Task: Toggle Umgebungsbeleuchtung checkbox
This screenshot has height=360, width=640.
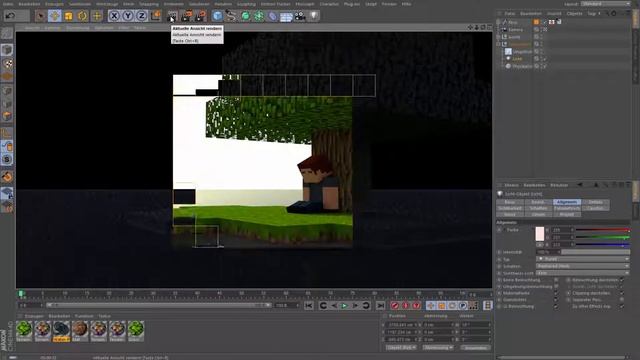Action: coord(556,287)
